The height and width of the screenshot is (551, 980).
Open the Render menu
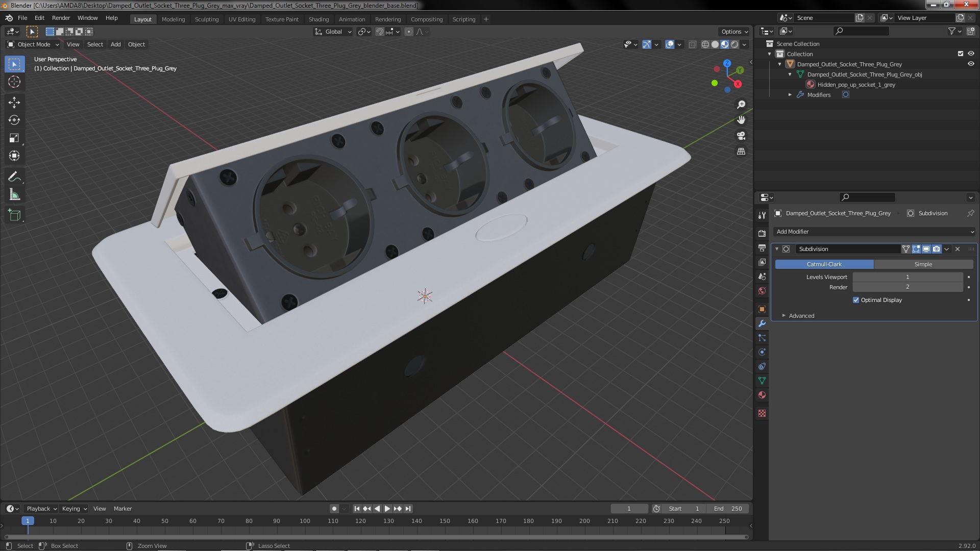[x=61, y=18]
